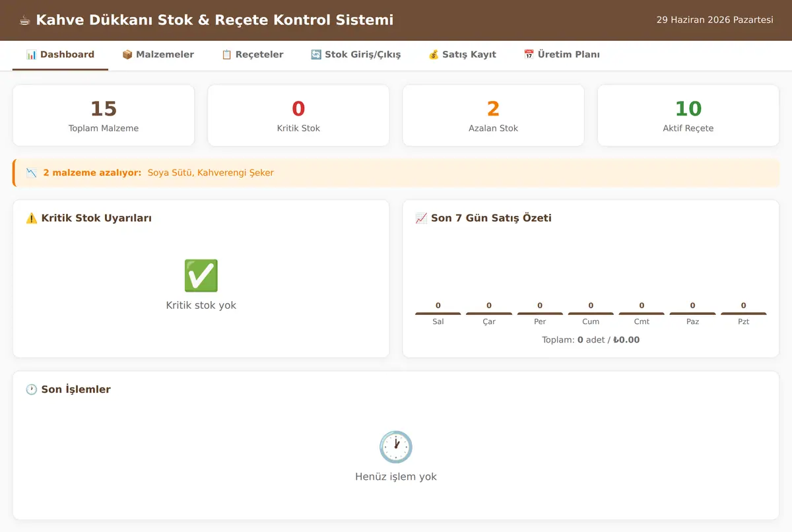Switch to the Dashboard tab

(60, 55)
